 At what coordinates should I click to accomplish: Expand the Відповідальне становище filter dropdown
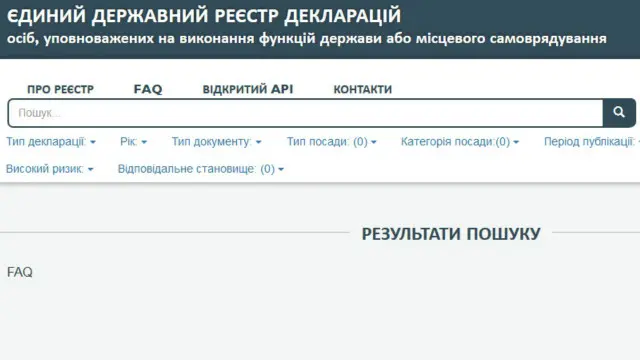(200, 169)
